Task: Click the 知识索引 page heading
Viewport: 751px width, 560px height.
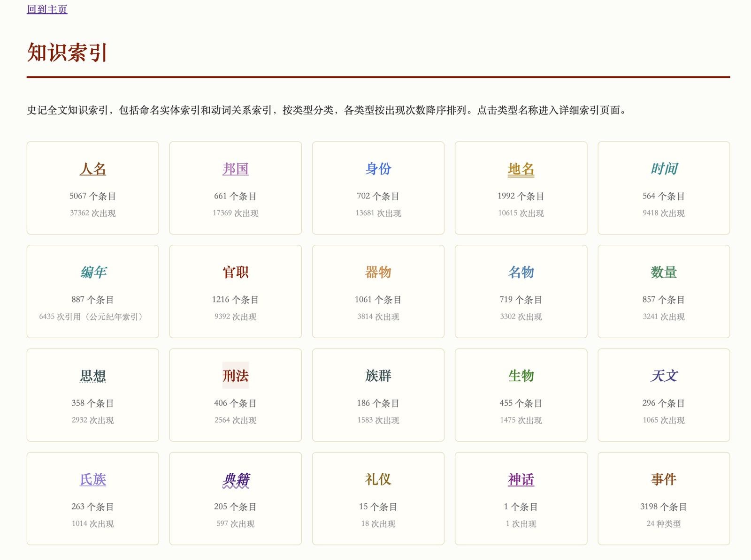Action: [x=68, y=52]
